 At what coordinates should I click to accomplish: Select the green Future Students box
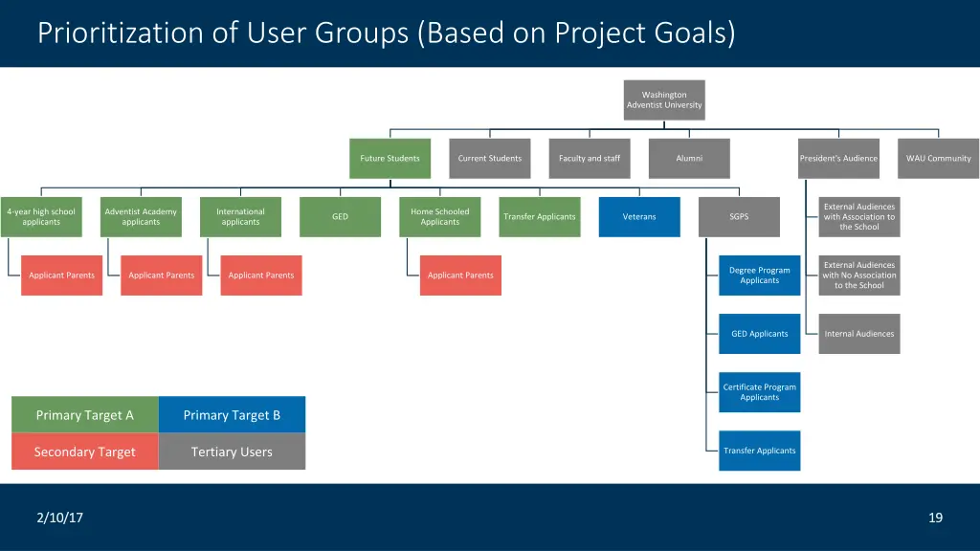390,158
